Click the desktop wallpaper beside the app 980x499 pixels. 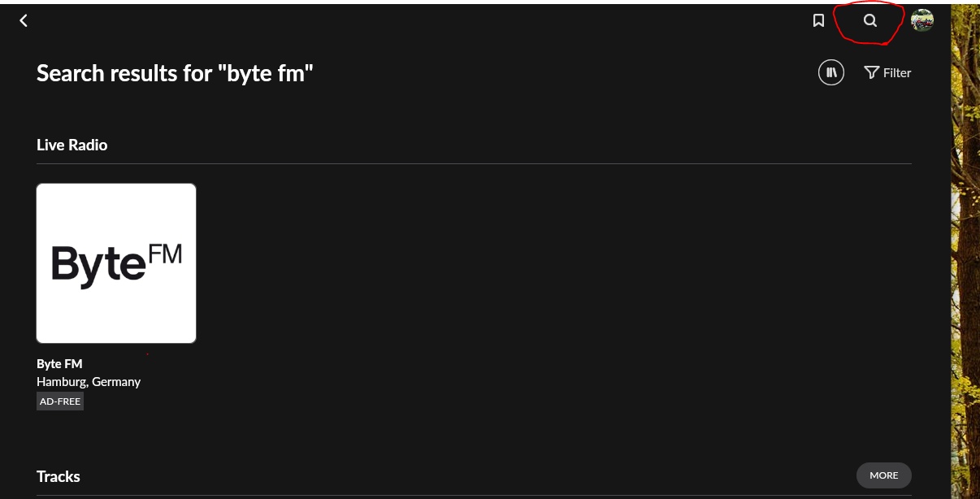point(965,244)
